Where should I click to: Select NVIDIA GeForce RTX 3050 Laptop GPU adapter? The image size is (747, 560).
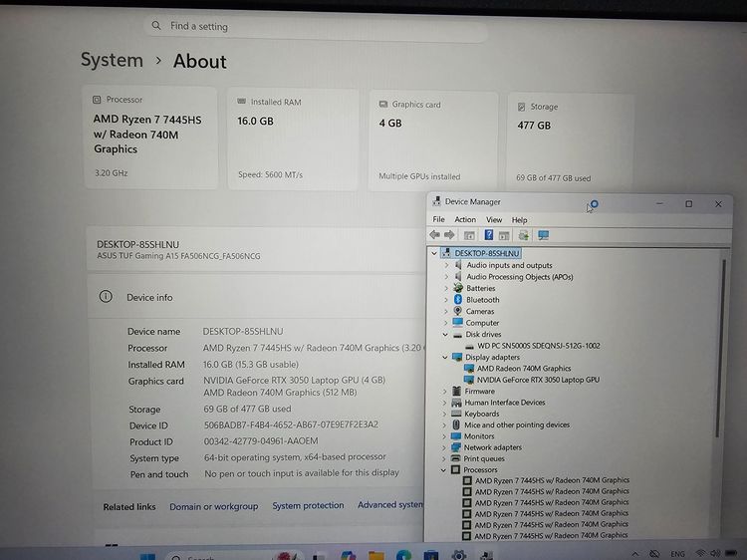pos(538,380)
